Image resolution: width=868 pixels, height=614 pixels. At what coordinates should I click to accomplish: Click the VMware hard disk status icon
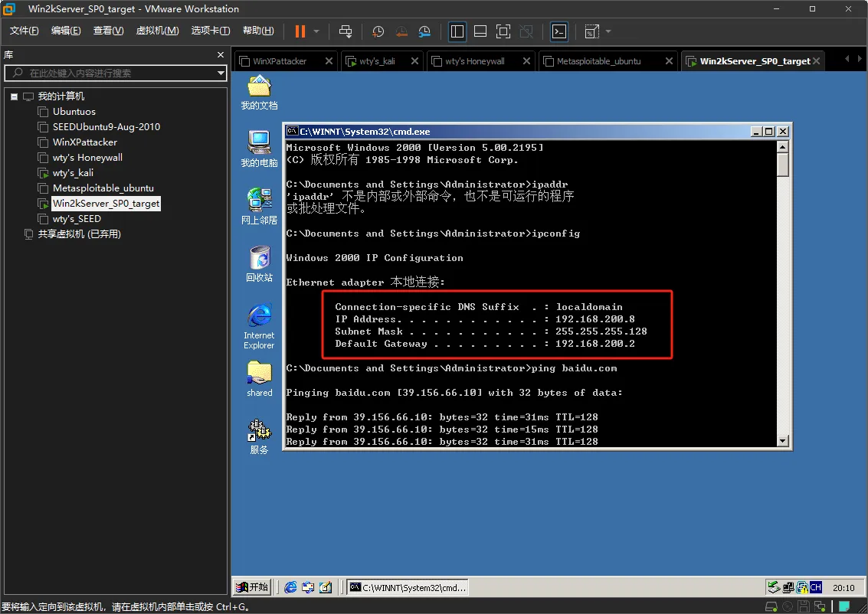tap(771, 607)
